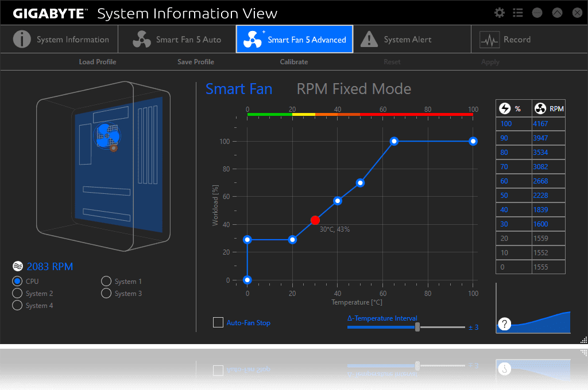Viewport: 588px width, 390px height.
Task: Click the curve point at 20°C
Action: tap(292, 239)
